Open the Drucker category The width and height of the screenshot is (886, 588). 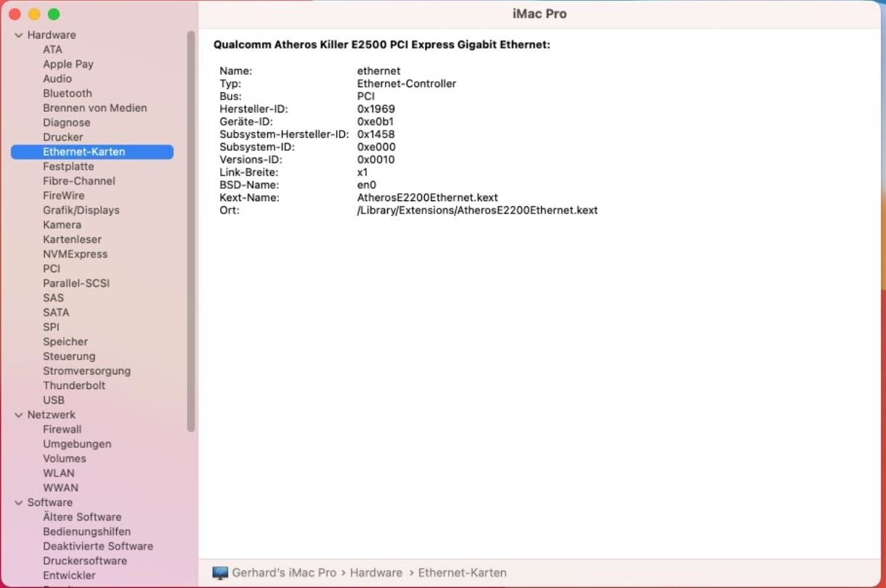[x=63, y=137]
